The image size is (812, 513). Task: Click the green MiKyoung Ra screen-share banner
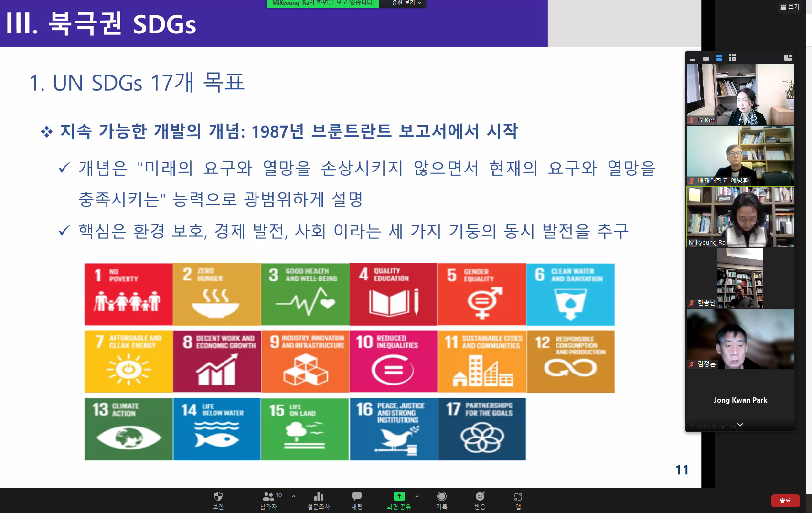coord(322,3)
